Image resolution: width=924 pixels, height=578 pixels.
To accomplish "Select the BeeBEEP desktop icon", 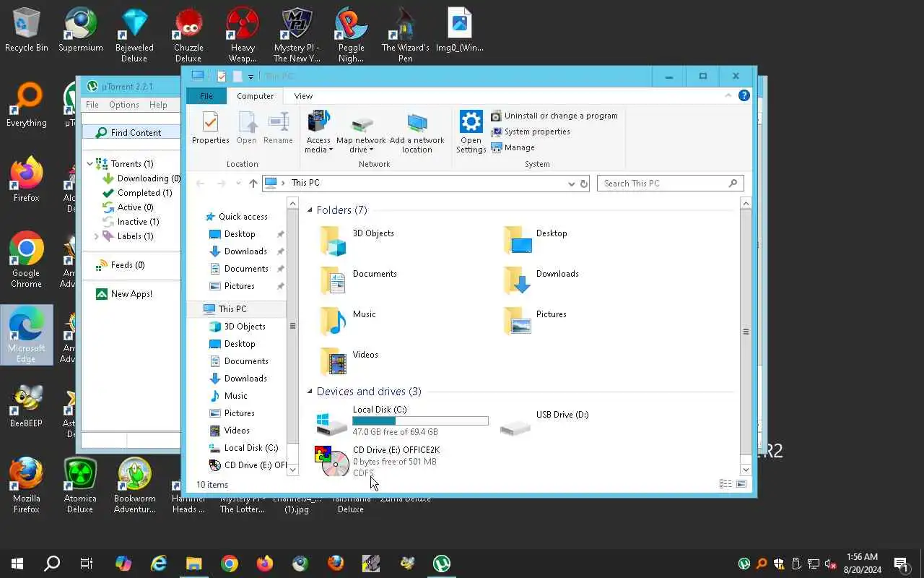I will [x=26, y=407].
